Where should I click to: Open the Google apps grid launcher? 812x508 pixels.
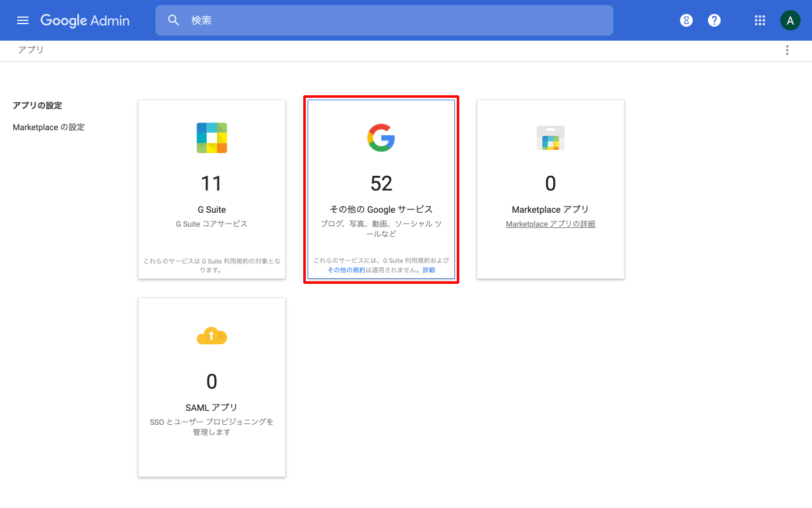760,20
